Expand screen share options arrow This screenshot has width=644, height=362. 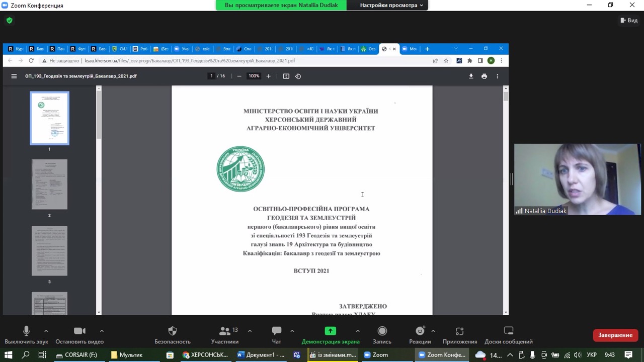358,331
